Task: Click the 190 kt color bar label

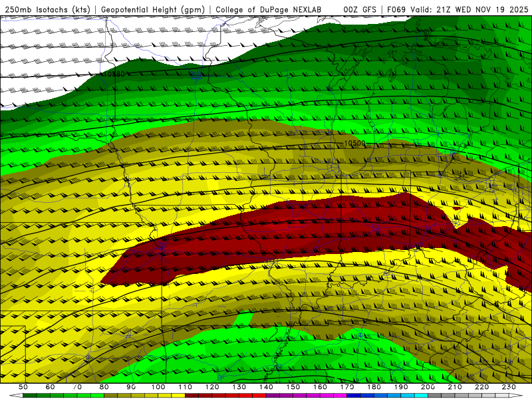Action: click(x=402, y=387)
